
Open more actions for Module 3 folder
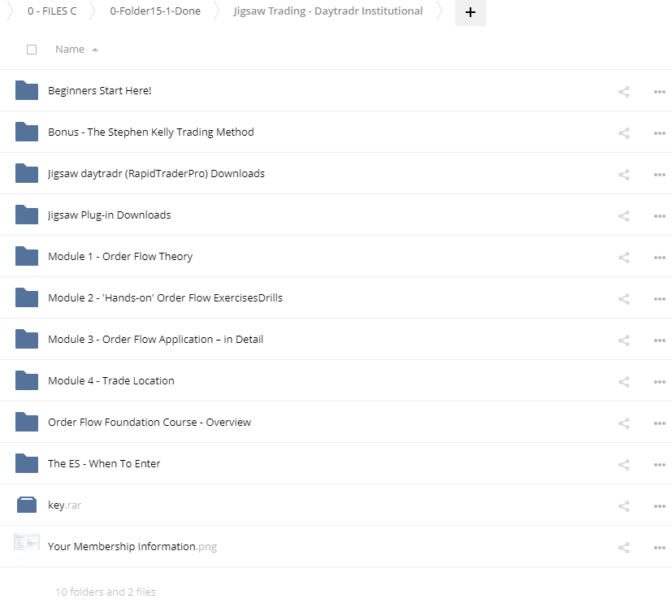(659, 341)
